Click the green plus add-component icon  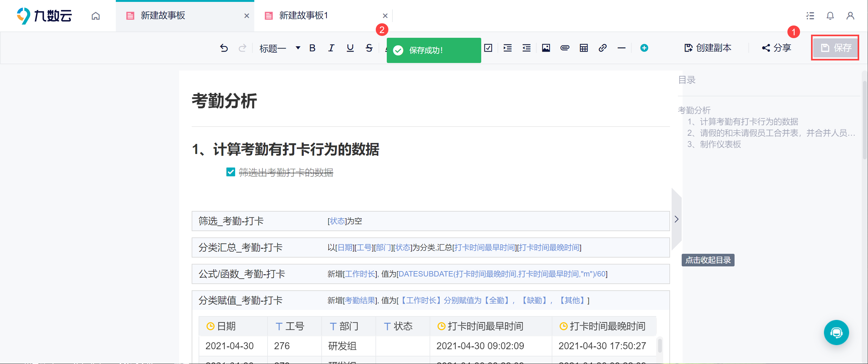click(x=644, y=48)
